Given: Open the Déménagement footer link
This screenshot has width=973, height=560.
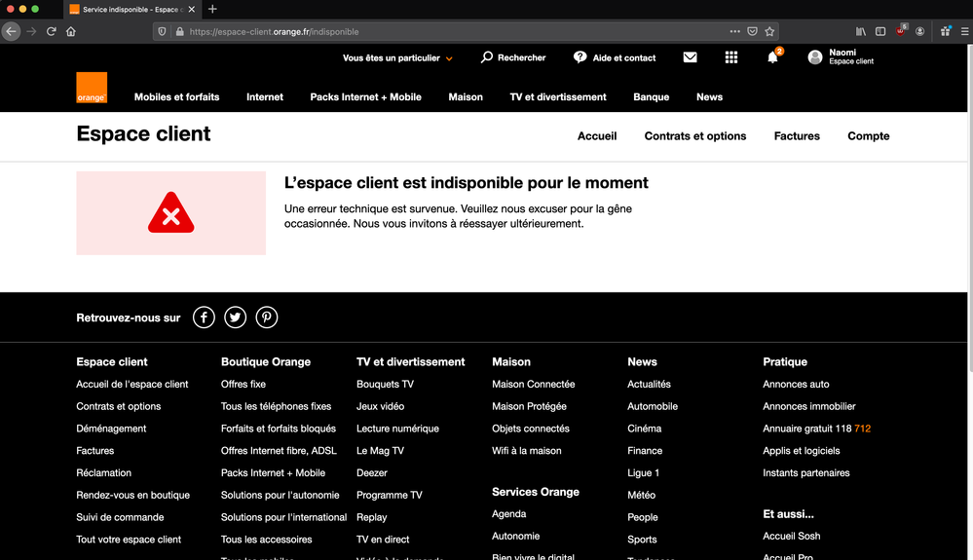Looking at the screenshot, I should pyautogui.click(x=111, y=429).
